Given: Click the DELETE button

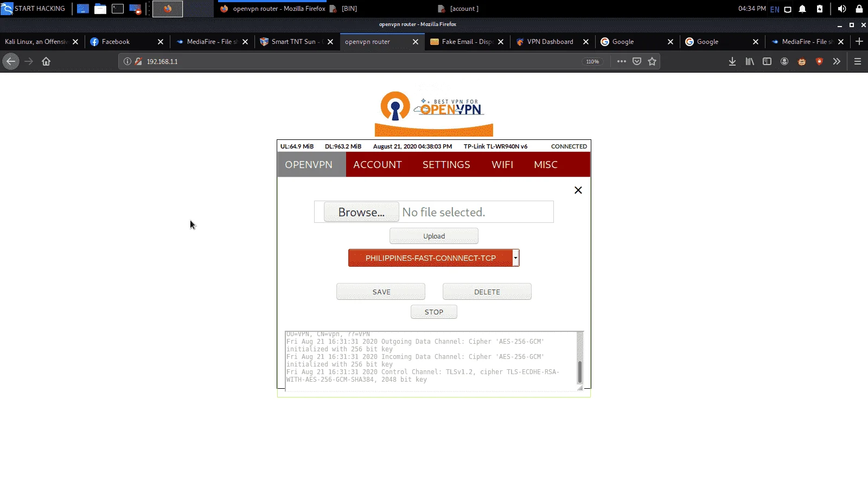Looking at the screenshot, I should (487, 292).
